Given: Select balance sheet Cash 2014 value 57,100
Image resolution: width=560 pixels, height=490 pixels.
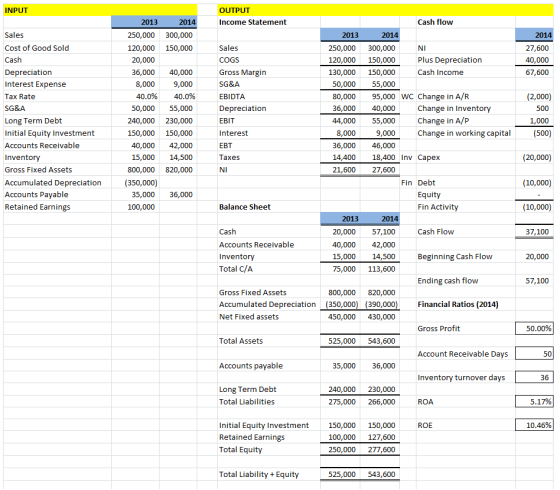Looking at the screenshot, I should click(x=383, y=232).
